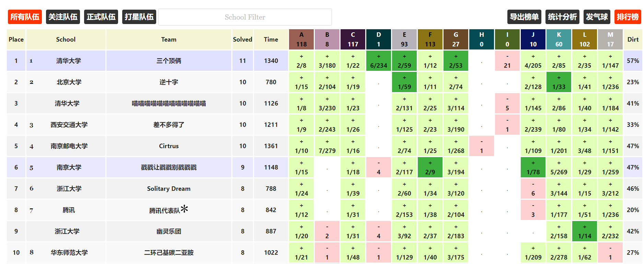
Task: Click the 所有队伍 filter tab
Action: tap(25, 17)
